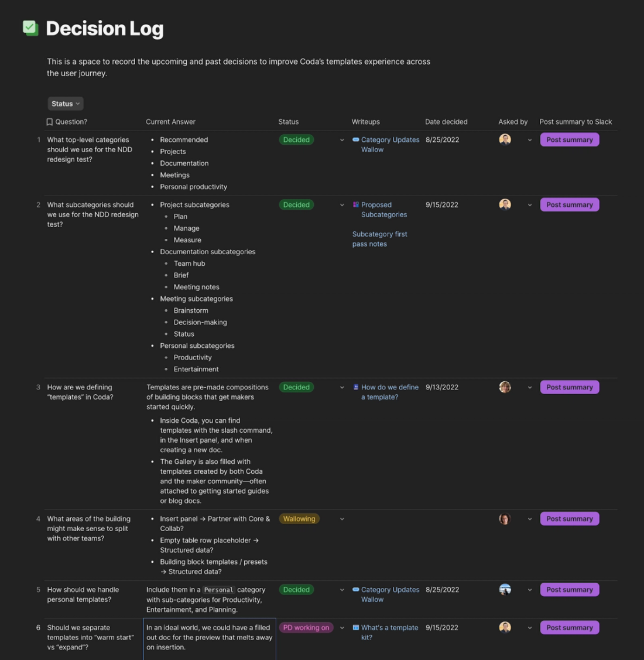Click the Writeups column header
The image size is (644, 660).
(365, 122)
